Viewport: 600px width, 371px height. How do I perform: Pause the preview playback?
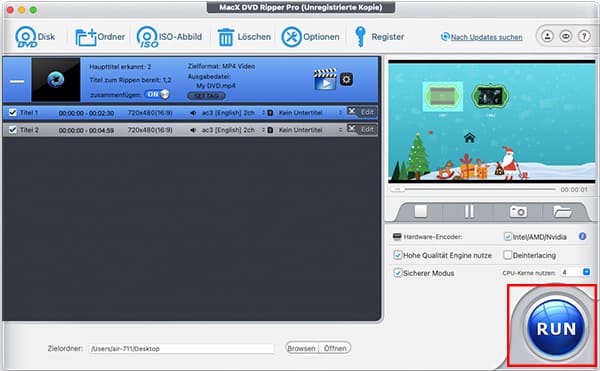tap(469, 212)
